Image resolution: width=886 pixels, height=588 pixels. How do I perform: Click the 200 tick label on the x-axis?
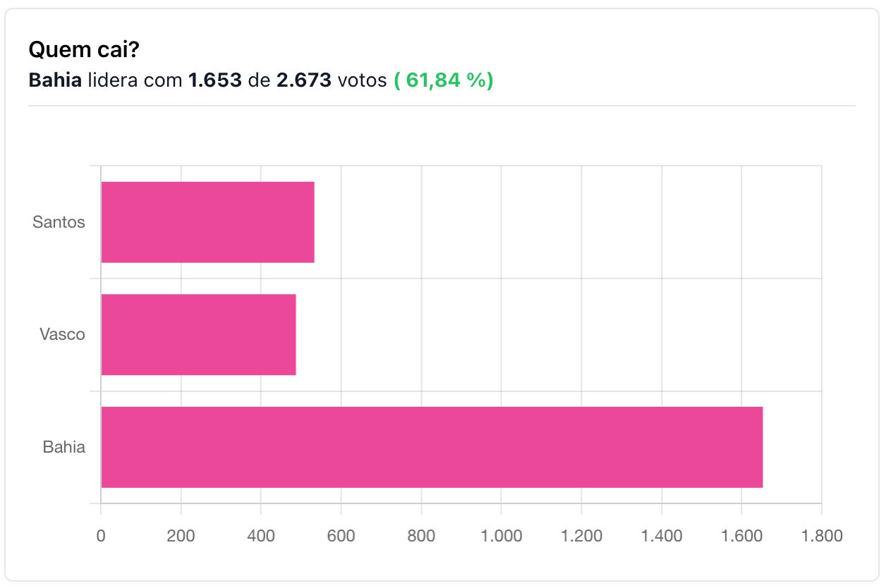click(x=181, y=536)
